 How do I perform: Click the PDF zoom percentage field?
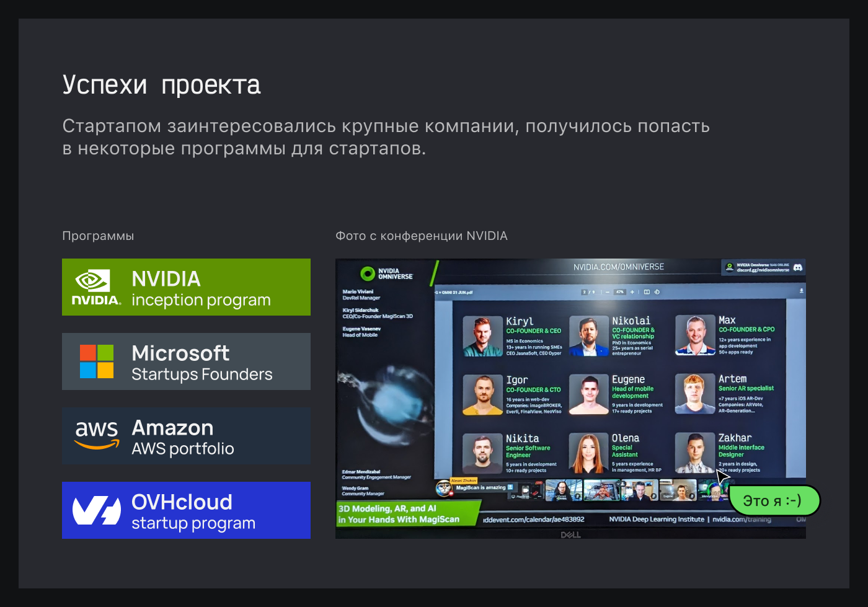click(x=619, y=292)
